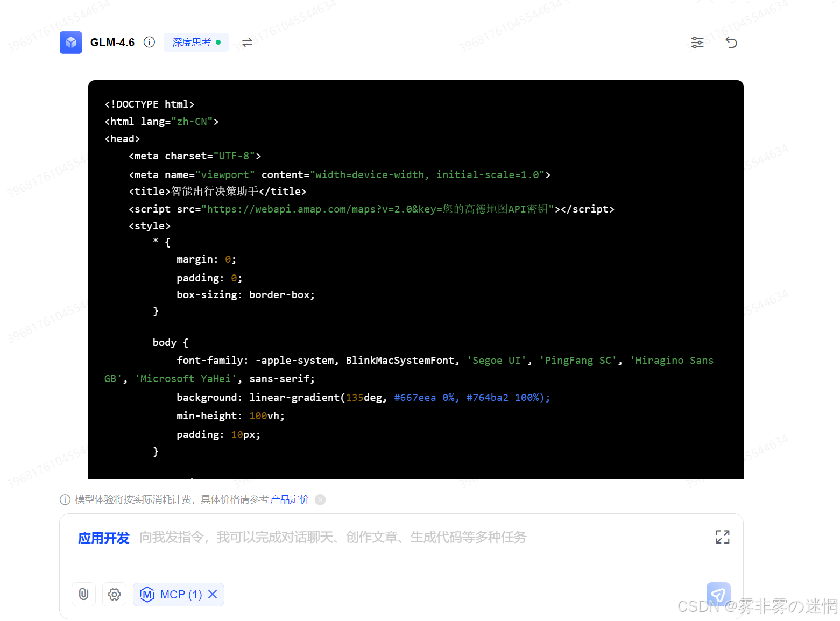
Task: Attach a file with the paperclip icon
Action: pos(84,594)
